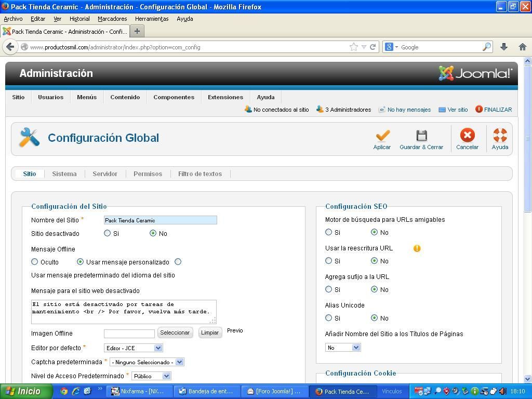Open the Inicio start button
532x399 pixels.
click(x=26, y=391)
